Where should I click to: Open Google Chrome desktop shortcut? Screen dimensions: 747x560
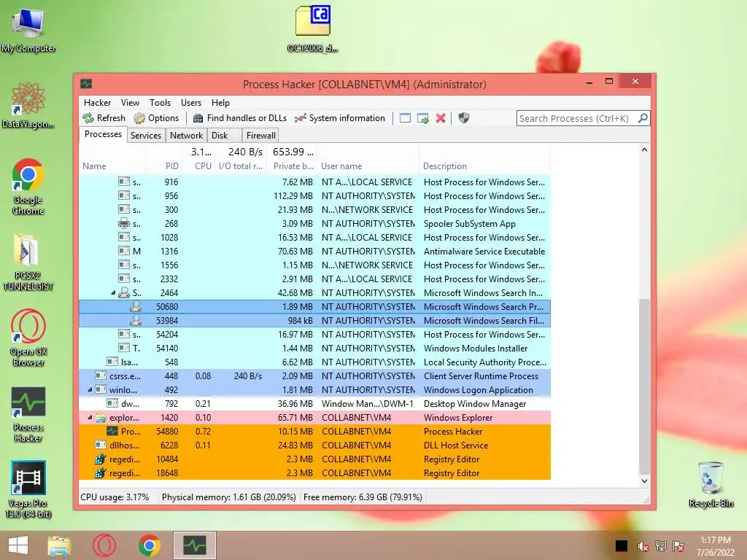[28, 186]
